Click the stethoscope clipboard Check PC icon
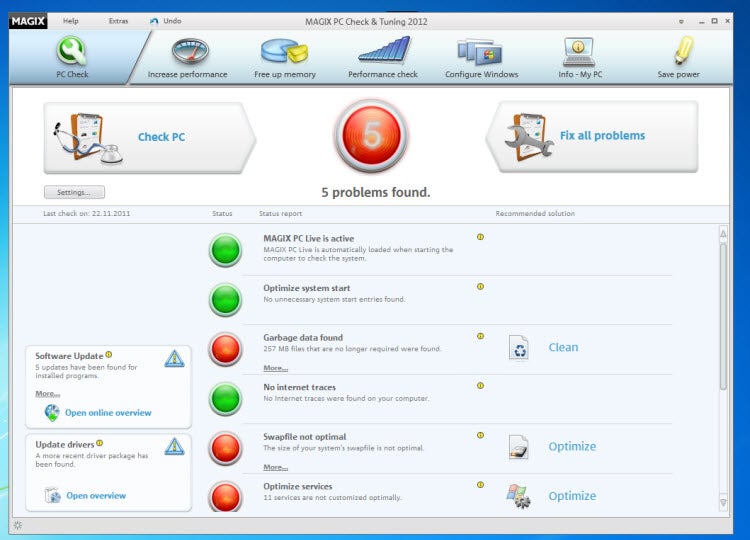The width and height of the screenshot is (750, 540). tap(87, 139)
